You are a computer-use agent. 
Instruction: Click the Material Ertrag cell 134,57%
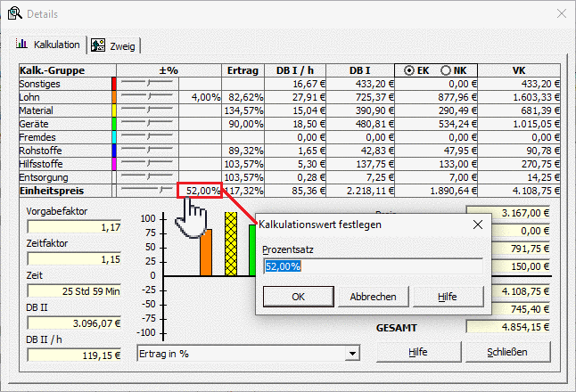tap(243, 110)
